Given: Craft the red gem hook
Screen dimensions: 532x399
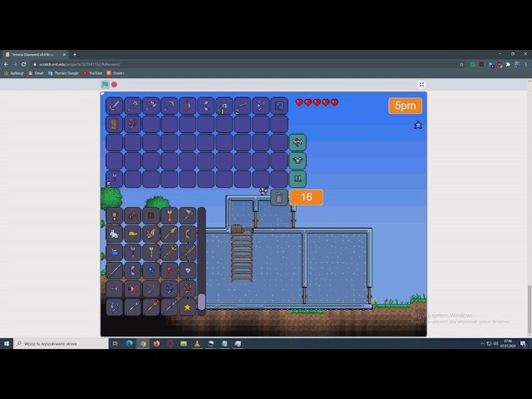Looking at the screenshot, I should (x=188, y=288).
